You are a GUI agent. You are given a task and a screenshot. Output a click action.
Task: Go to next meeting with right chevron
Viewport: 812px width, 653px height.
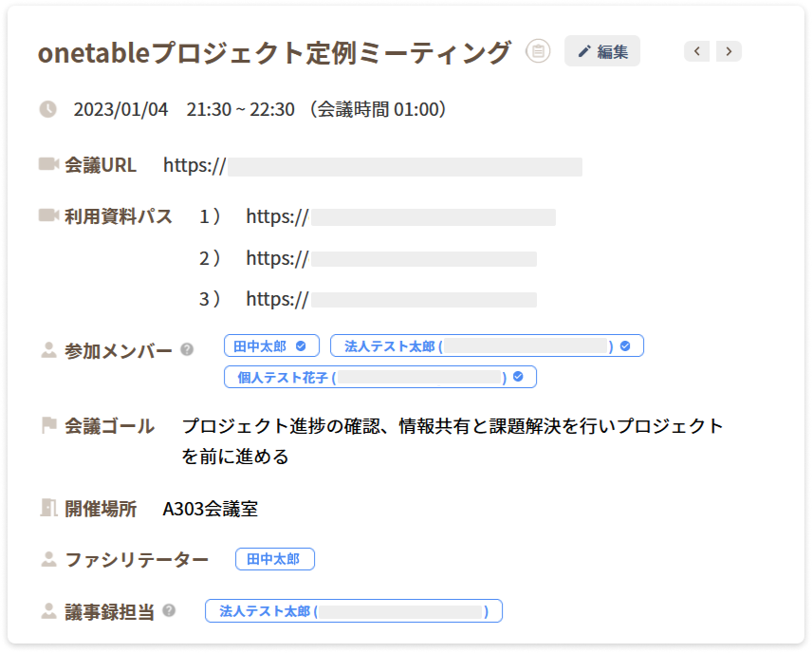click(x=729, y=51)
